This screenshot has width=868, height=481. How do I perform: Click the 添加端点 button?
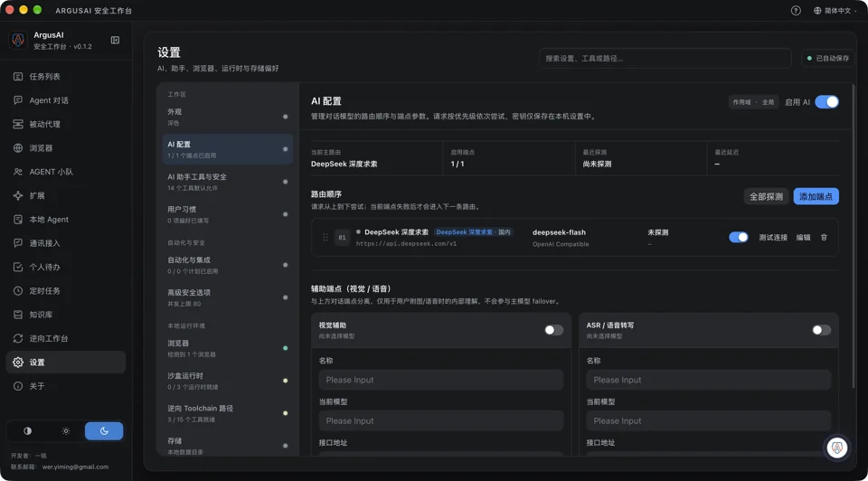pyautogui.click(x=816, y=196)
